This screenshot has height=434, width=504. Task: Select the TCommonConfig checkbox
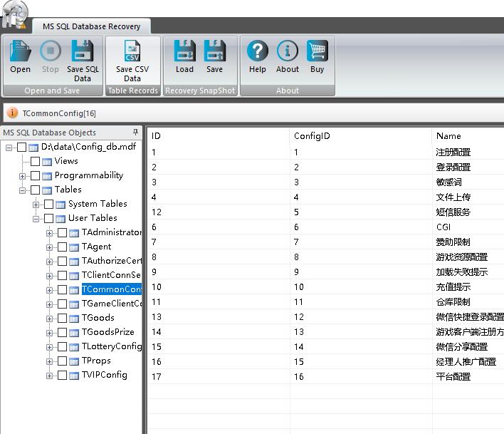tap(62, 289)
